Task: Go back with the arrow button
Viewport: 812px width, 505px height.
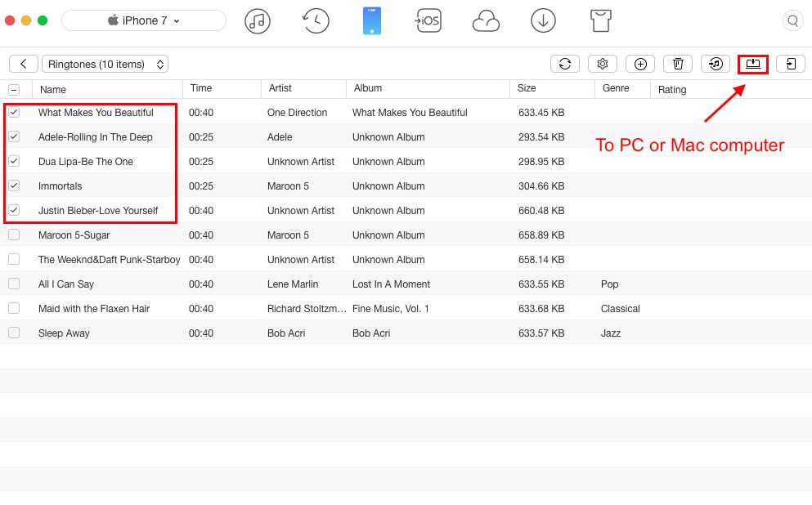Action: point(23,65)
